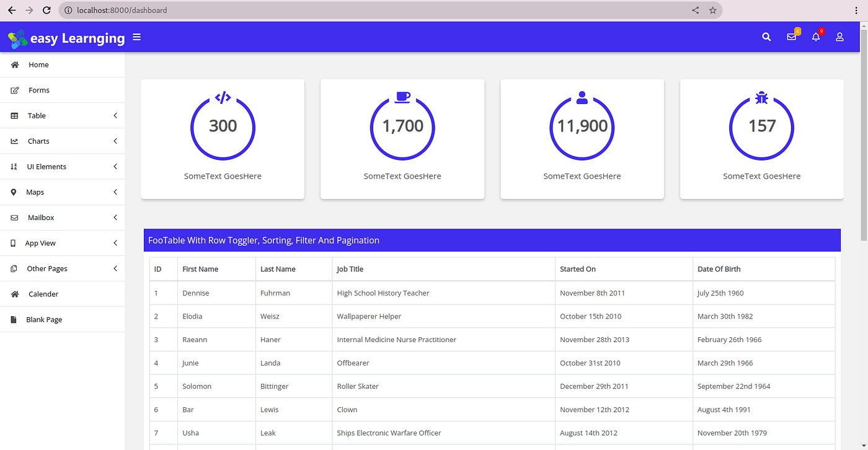Click the easy Learnging logo icon

[17, 39]
